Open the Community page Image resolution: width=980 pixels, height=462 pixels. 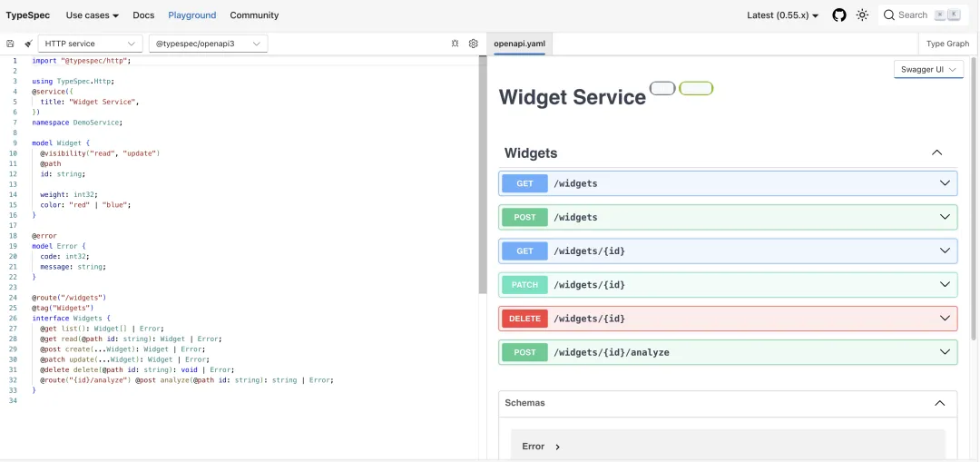pos(254,15)
